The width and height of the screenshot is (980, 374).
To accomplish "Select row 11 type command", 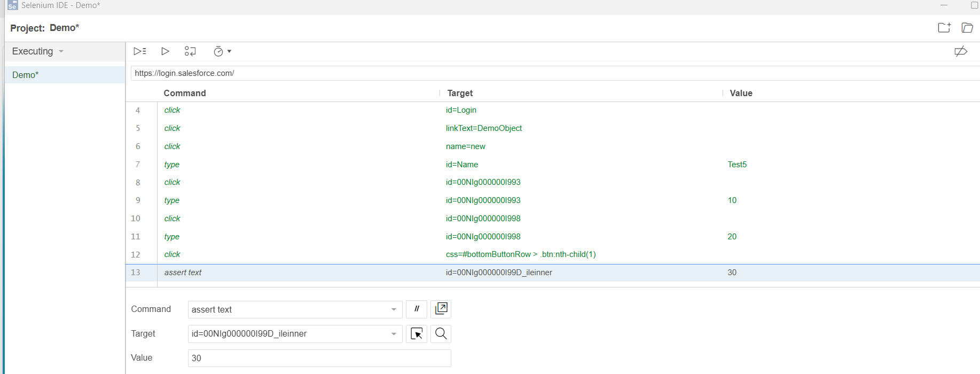I will 553,237.
